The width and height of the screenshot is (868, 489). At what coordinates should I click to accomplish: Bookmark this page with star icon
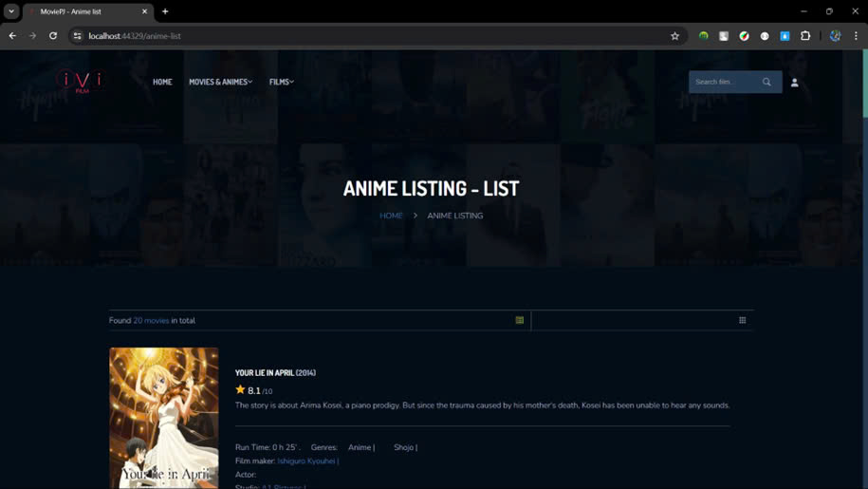[674, 36]
